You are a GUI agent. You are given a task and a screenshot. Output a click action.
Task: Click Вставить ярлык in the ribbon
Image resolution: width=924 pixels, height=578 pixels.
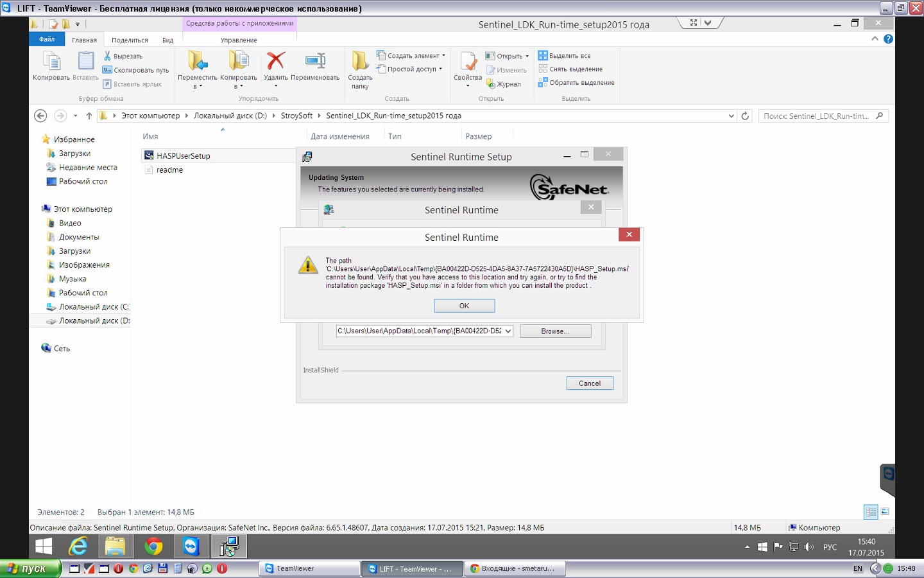[x=132, y=84]
